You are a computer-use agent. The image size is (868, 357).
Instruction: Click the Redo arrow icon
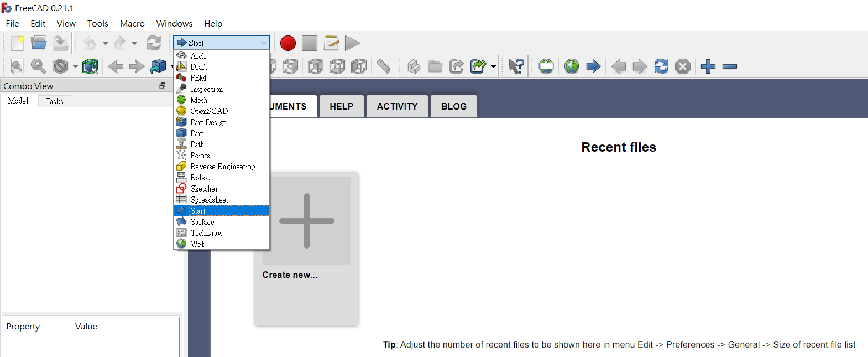(x=119, y=43)
